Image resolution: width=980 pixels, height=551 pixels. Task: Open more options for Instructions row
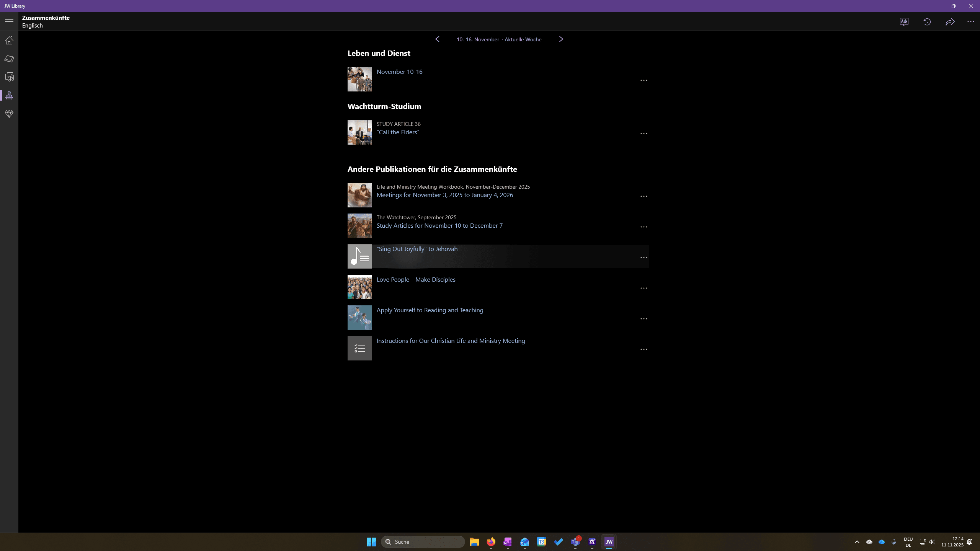644,349
